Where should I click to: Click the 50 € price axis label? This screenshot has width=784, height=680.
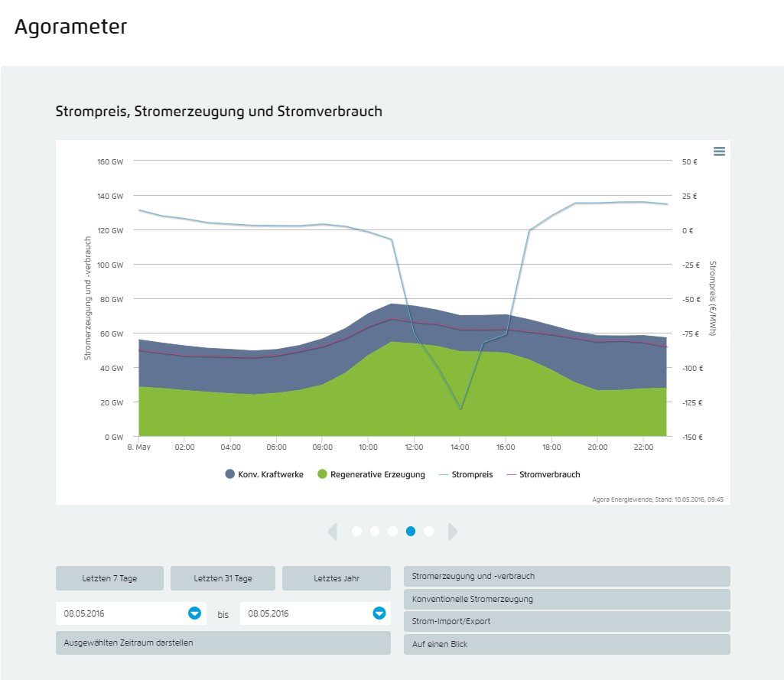point(689,161)
